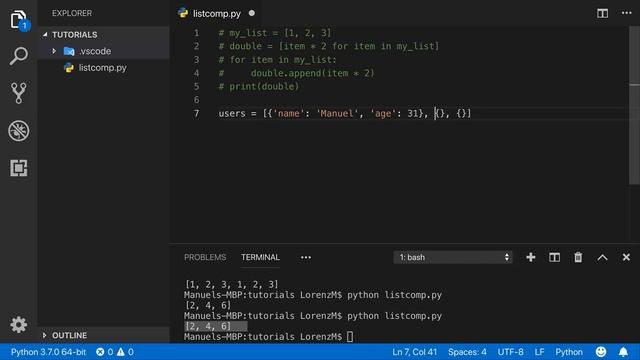This screenshot has height=360, width=640.
Task: Expand the .vscode folder arrow
Action: (x=54, y=51)
